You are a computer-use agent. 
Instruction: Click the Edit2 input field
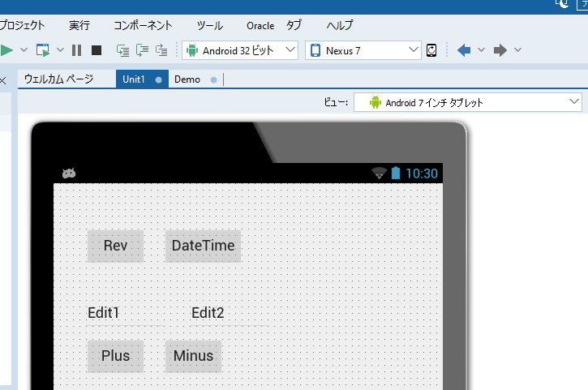coord(230,313)
